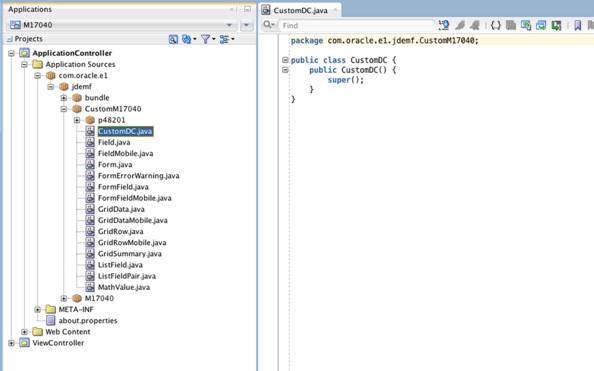Open the Find search options magnifier
Viewport: 594px width, 371px height.
(268, 25)
